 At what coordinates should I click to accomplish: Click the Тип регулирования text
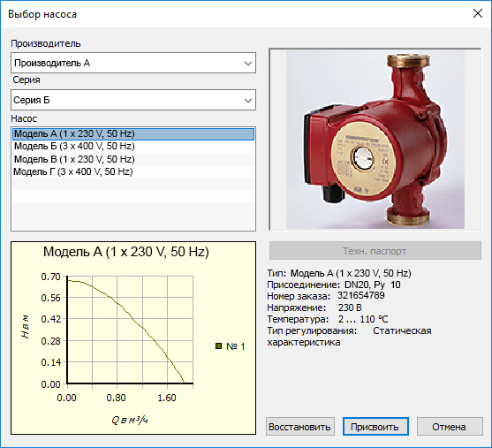tap(349, 337)
